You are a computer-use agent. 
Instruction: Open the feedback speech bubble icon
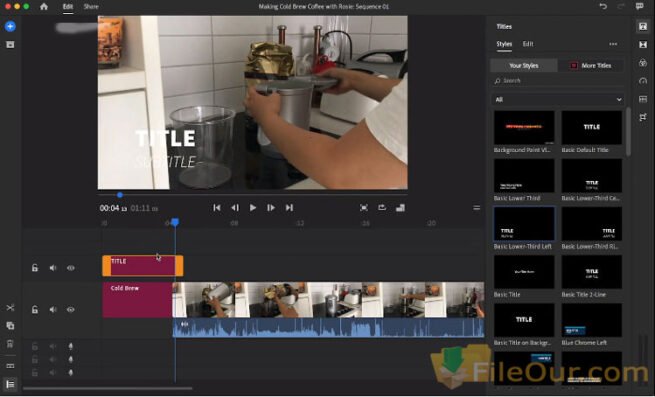[x=640, y=6]
